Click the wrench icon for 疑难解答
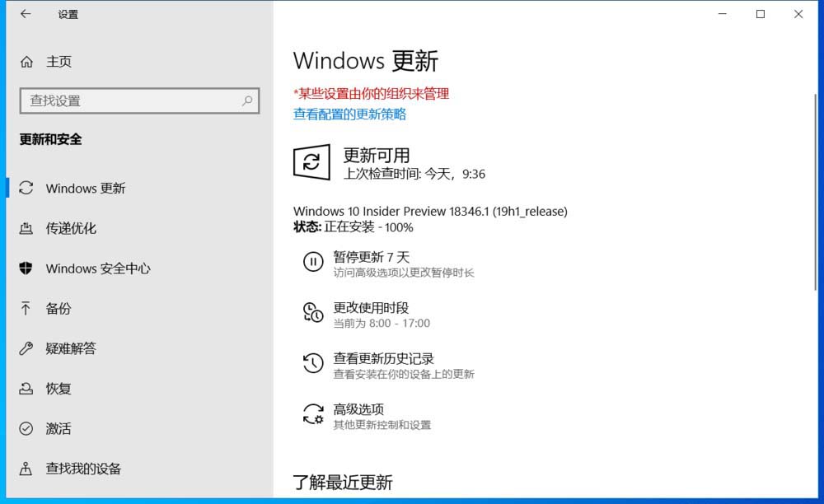The height and width of the screenshot is (504, 824). click(x=26, y=348)
